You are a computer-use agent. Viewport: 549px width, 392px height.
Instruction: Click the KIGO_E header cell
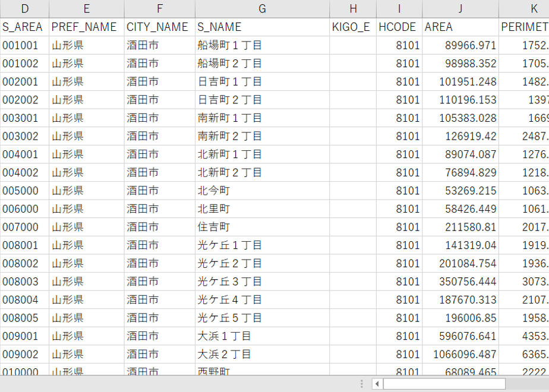coord(353,27)
